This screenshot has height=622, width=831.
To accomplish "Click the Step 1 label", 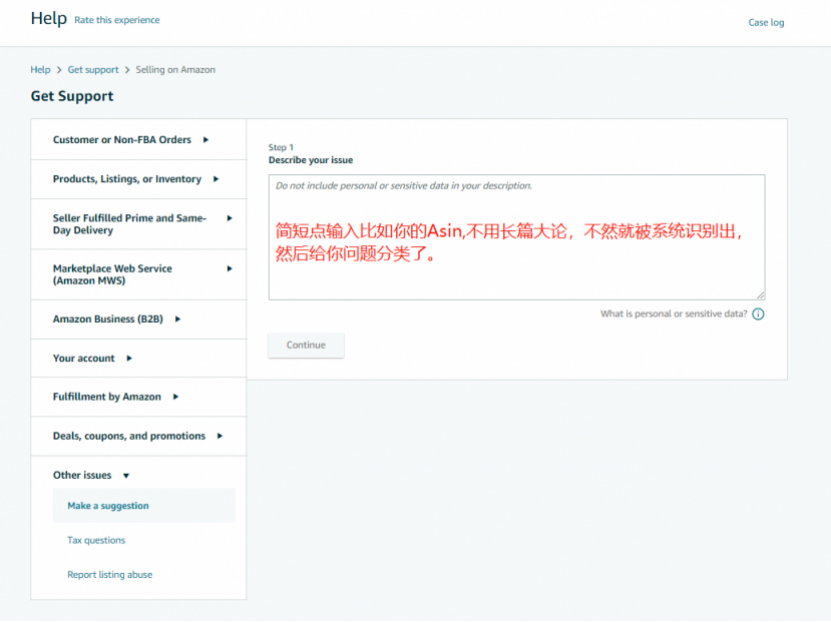I will [281, 147].
